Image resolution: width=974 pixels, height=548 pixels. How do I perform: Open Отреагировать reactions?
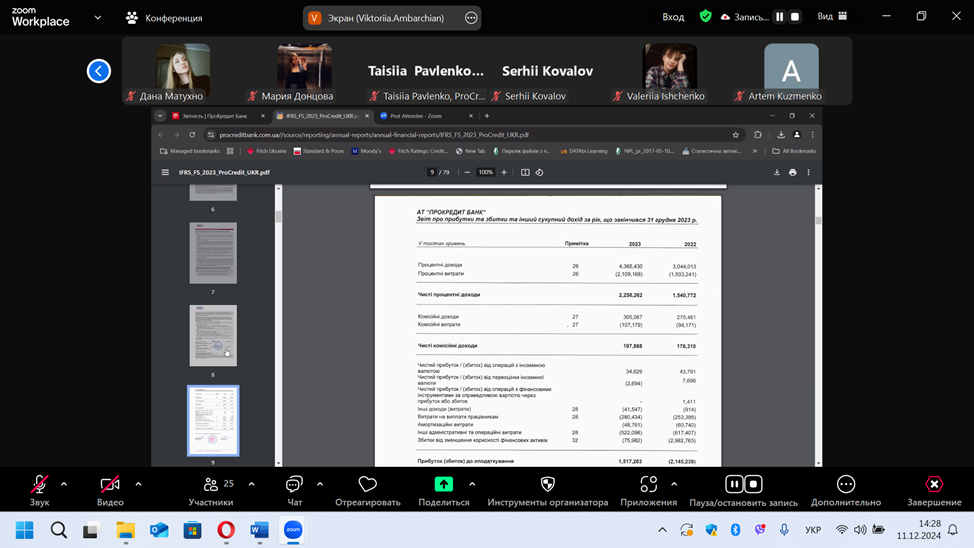(x=368, y=490)
